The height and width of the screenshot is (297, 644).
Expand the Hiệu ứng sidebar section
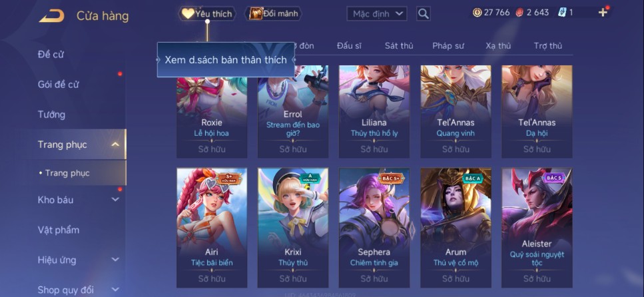click(115, 260)
